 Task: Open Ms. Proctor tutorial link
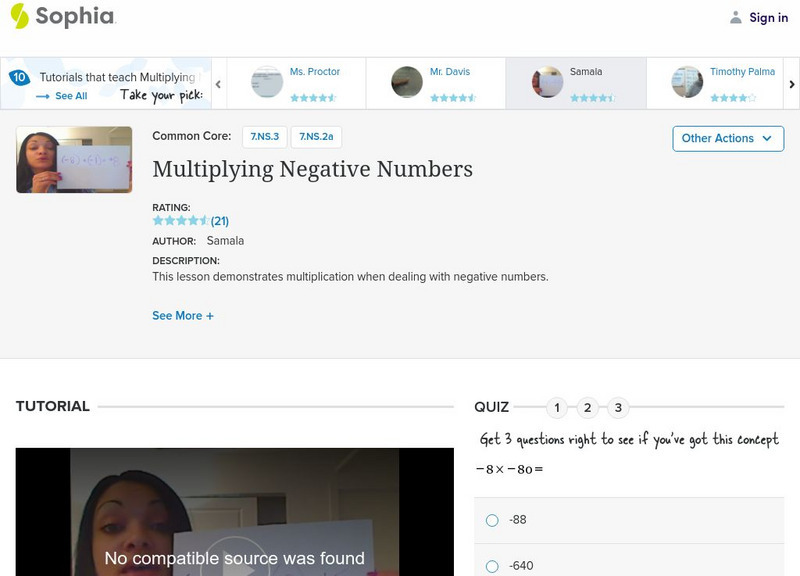coord(315,72)
